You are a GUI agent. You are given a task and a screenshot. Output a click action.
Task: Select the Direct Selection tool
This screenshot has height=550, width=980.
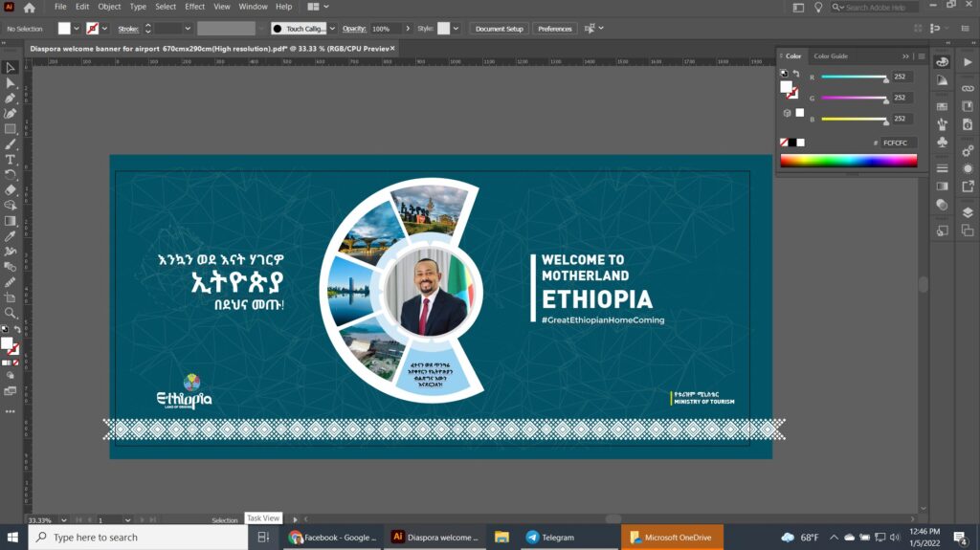(x=10, y=83)
